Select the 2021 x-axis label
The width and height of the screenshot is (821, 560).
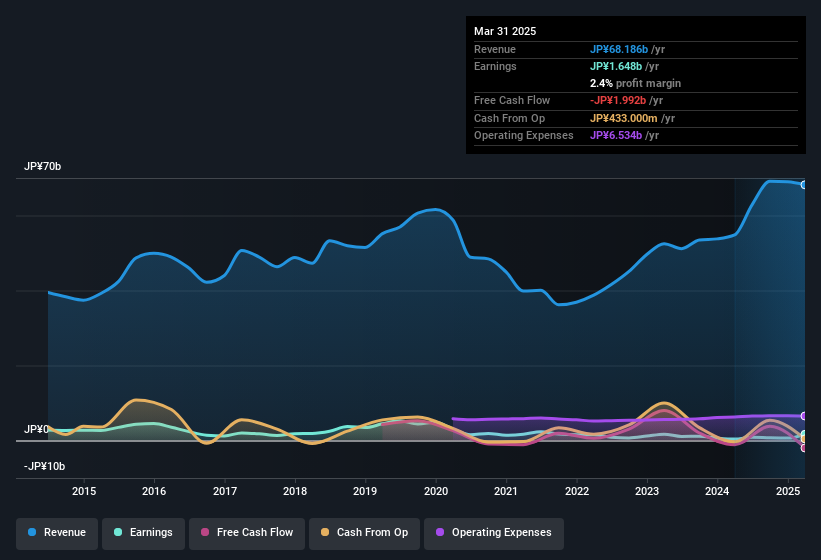(x=506, y=491)
